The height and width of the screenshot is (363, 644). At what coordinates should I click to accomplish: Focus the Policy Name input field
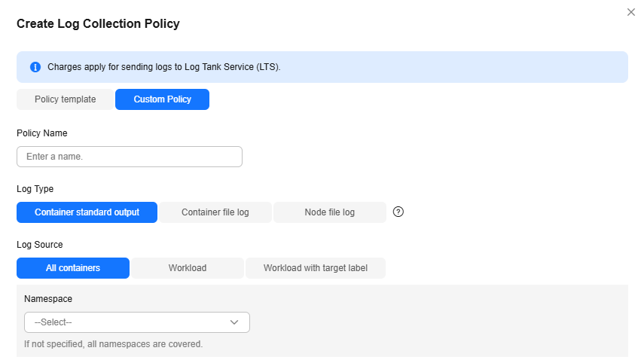tap(130, 157)
